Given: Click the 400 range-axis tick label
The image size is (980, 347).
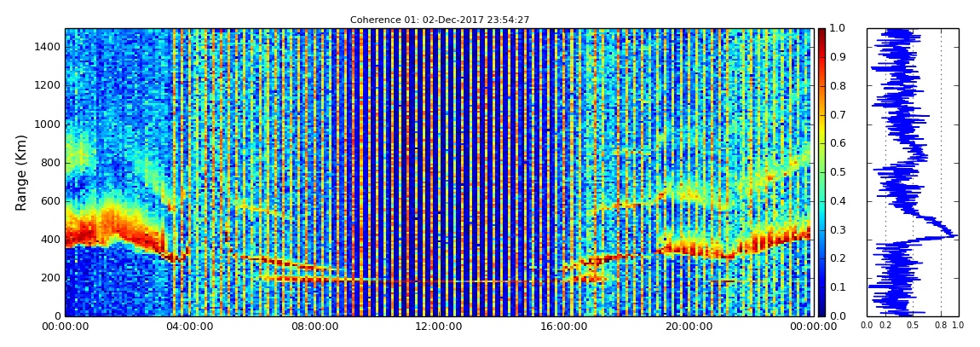Looking at the screenshot, I should coord(52,239).
